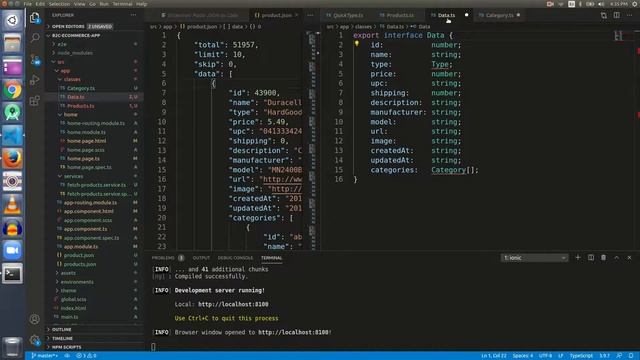This screenshot has height=360, width=640.
Task: Switch to the Category.ts tab
Action: [499, 15]
